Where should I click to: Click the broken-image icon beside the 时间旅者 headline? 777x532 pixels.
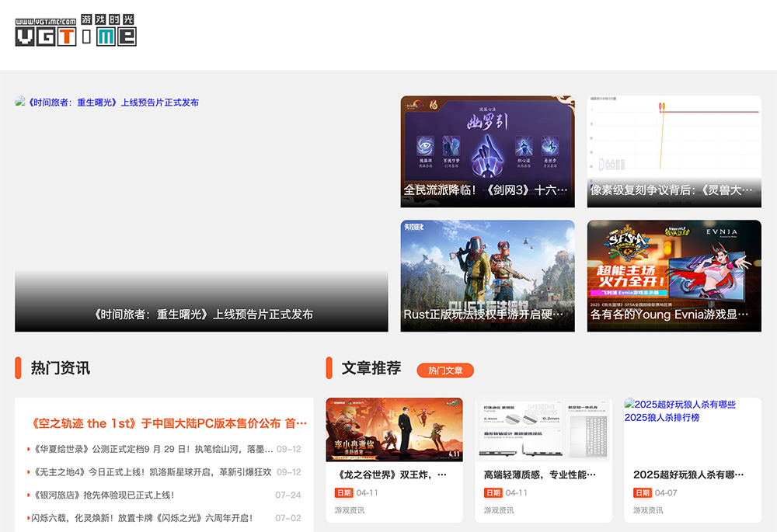[x=19, y=101]
